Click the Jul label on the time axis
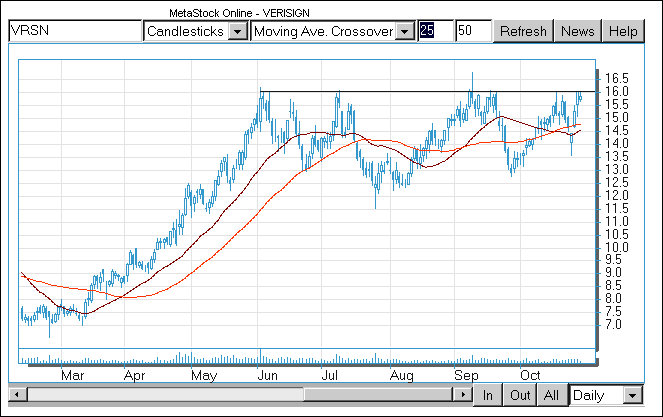 329,376
